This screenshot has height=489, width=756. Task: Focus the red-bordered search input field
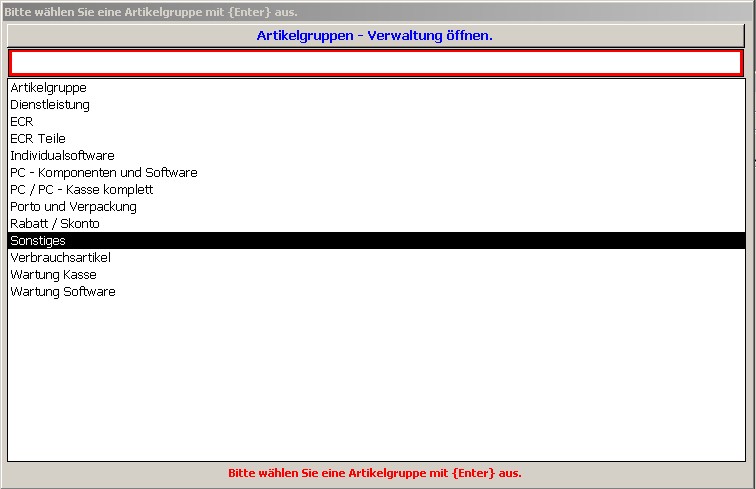click(x=375, y=62)
